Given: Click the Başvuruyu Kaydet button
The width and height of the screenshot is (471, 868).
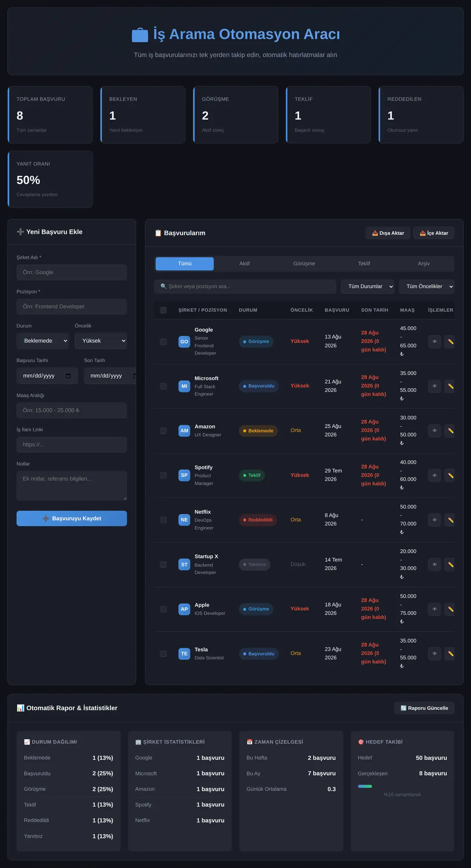Looking at the screenshot, I should pyautogui.click(x=72, y=518).
